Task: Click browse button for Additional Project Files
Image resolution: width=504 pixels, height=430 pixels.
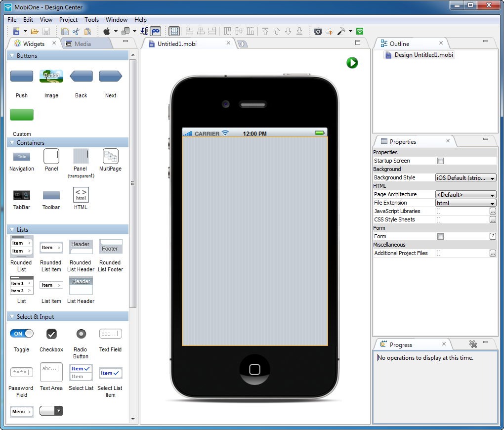Action: click(493, 253)
